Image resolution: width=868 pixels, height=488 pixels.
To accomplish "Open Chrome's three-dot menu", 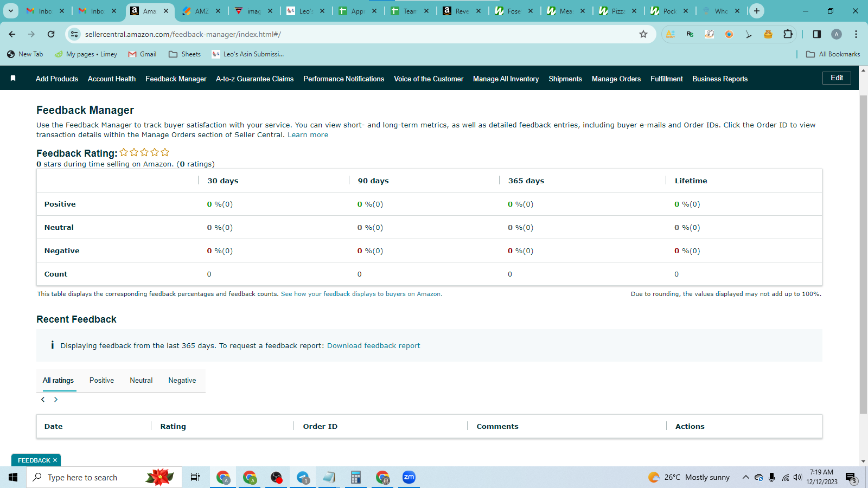I will click(856, 34).
